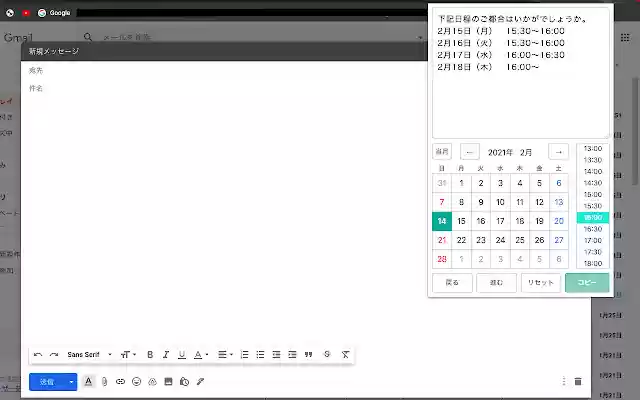This screenshot has height=400, width=640.
Task: Select February 19 in the calendar
Action: (x=539, y=221)
